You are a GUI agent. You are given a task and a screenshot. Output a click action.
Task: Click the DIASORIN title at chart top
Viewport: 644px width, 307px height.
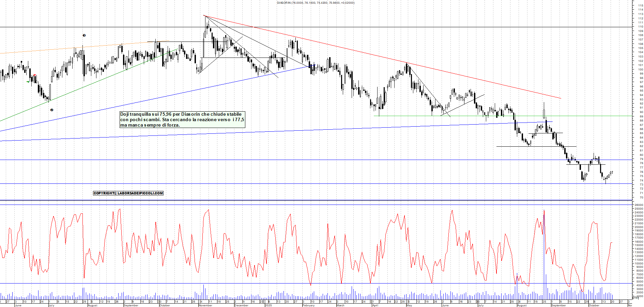(316, 3)
